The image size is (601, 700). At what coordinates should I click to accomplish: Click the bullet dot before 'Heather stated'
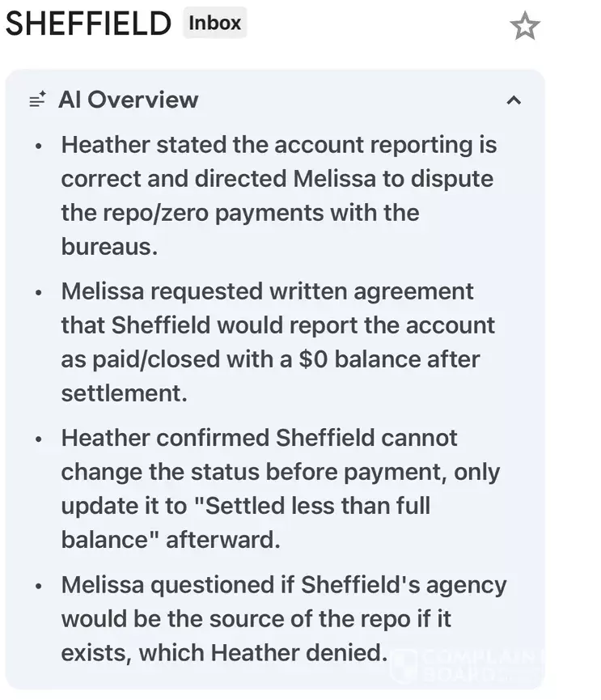(39, 146)
